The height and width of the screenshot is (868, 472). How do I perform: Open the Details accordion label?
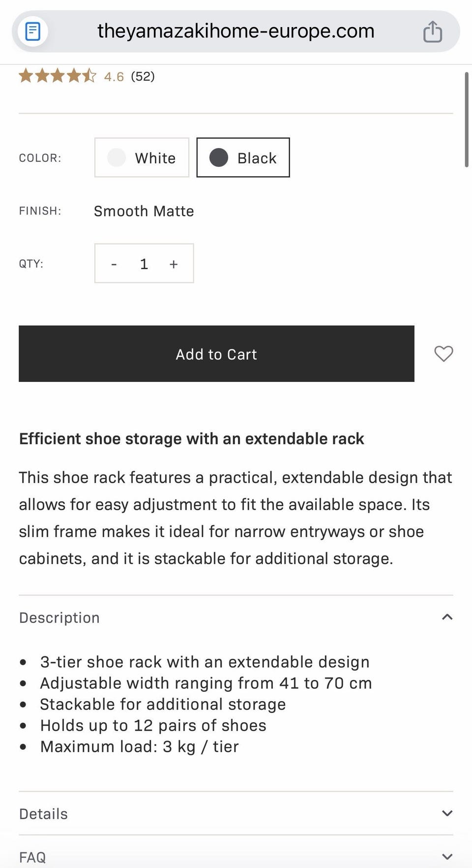coord(43,814)
